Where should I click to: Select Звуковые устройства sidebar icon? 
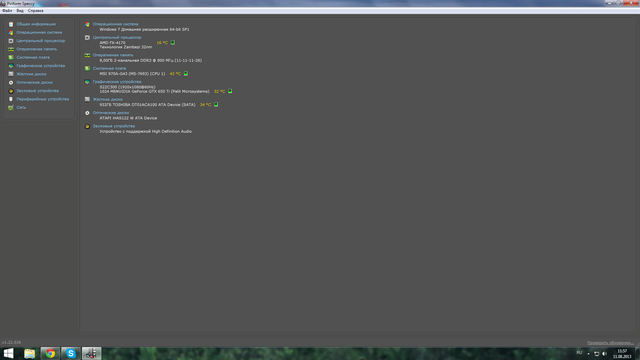coord(11,91)
